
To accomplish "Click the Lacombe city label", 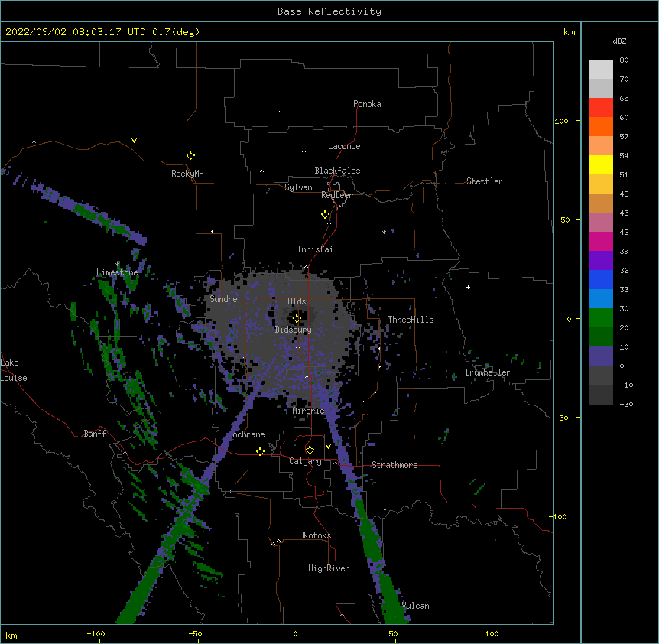I will pos(344,146).
